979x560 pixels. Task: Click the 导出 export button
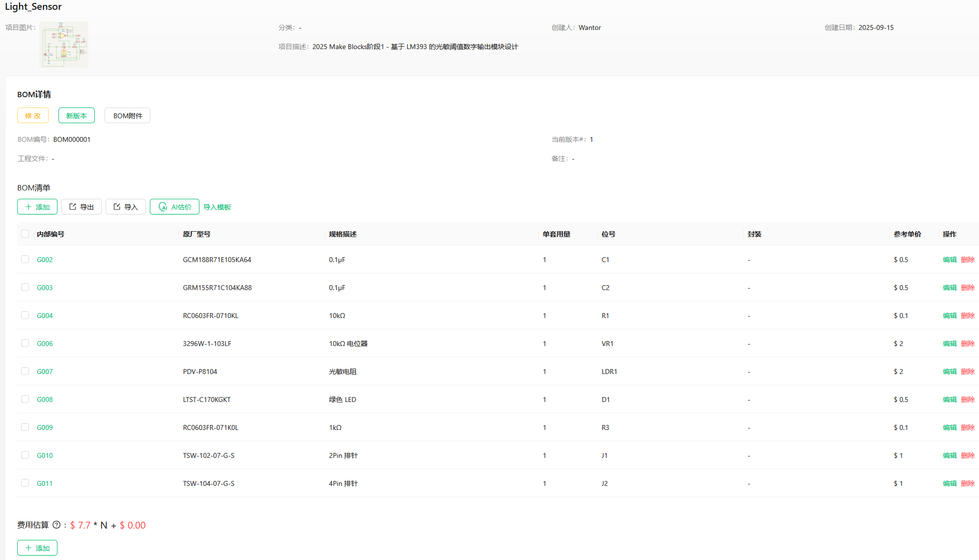pos(82,207)
